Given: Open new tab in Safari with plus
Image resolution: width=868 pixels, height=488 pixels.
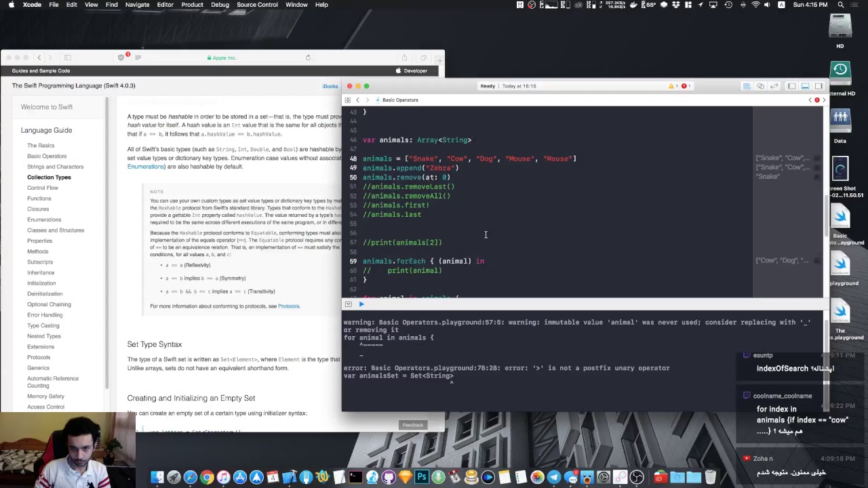Looking at the screenshot, I should click(439, 61).
